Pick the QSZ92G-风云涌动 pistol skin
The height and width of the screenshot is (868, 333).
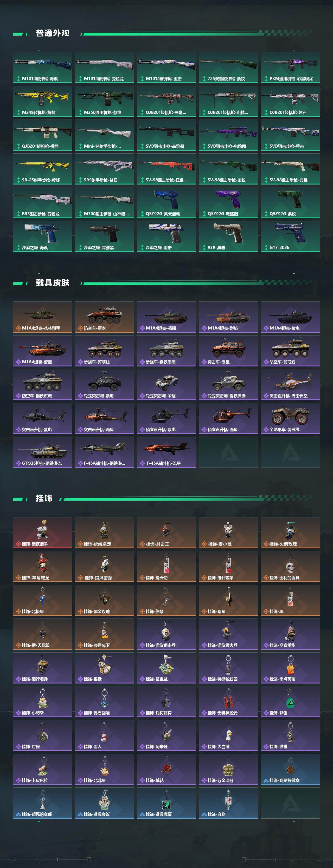coord(166,202)
